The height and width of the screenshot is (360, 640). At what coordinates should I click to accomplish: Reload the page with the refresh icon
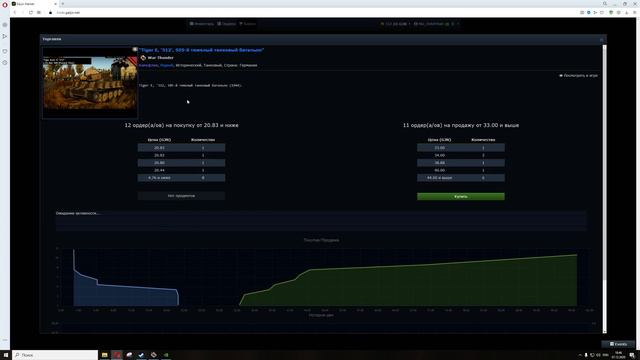[31, 13]
